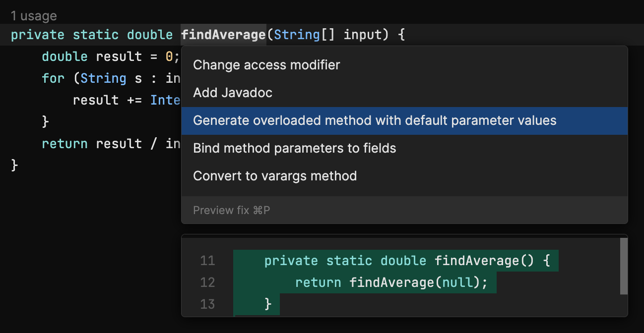Click the closing brace of the method
Screen dimensions: 644x333
pyautogui.click(x=14, y=165)
